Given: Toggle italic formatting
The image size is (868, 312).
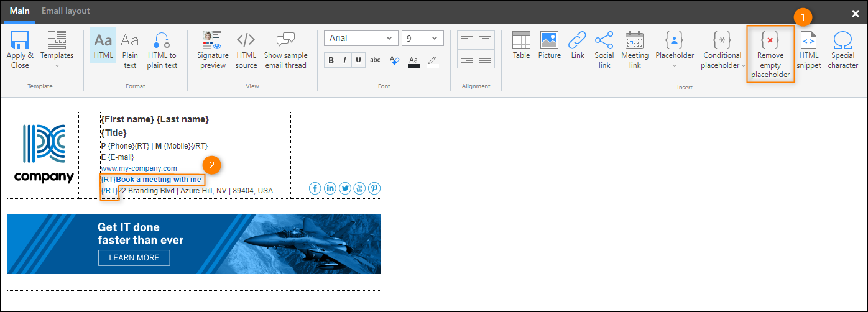Looking at the screenshot, I should pos(344,60).
